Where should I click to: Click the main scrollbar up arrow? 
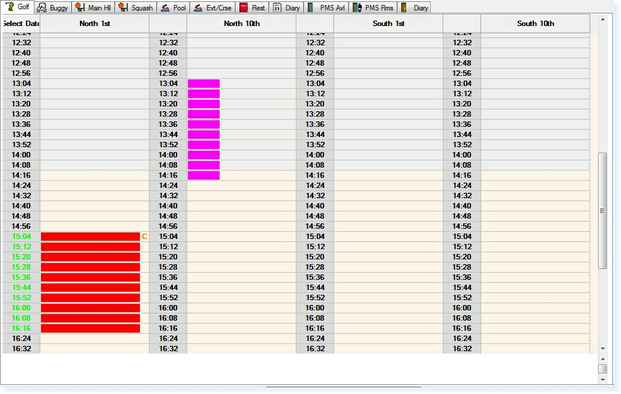[x=602, y=19]
